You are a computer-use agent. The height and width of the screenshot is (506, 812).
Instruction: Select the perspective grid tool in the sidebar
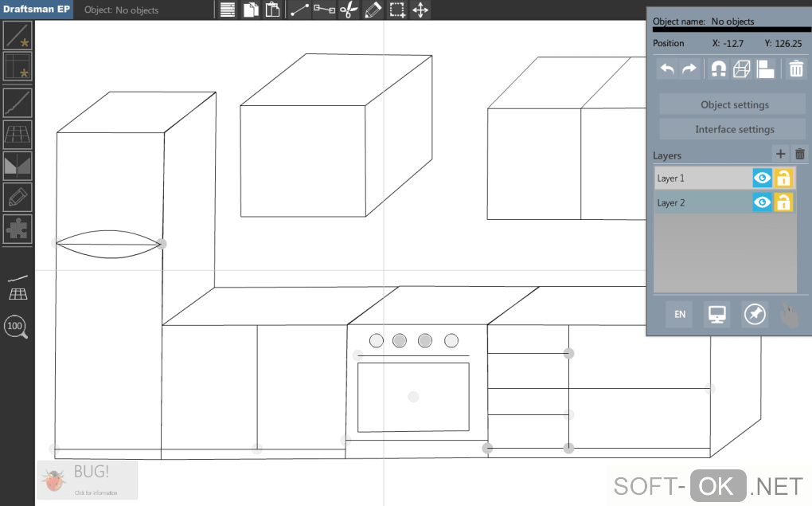tap(18, 135)
